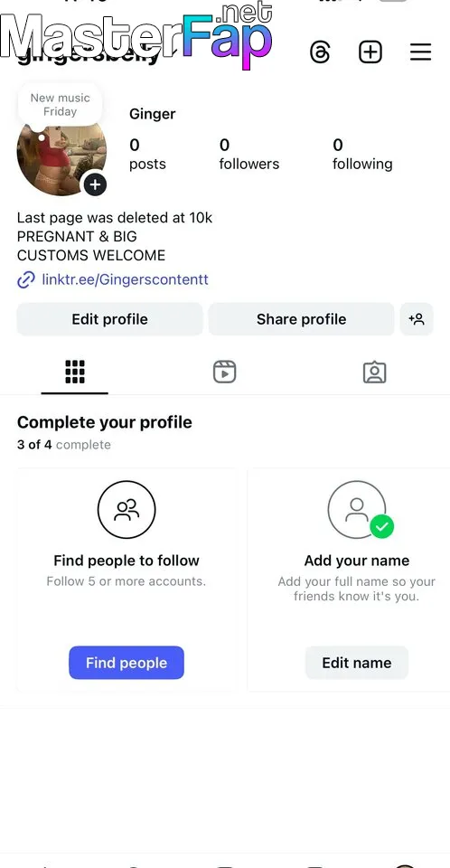
Task: View the 0 followers count
Action: click(x=249, y=155)
